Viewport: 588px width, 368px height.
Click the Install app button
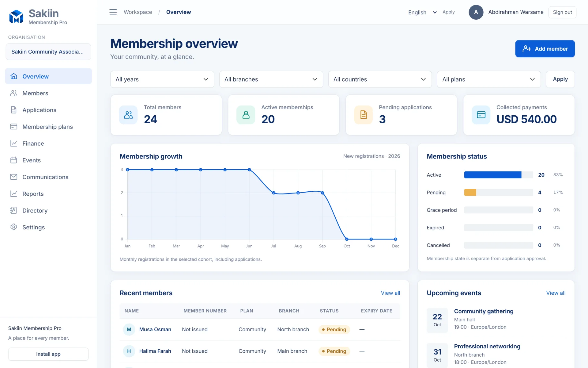pyautogui.click(x=48, y=354)
